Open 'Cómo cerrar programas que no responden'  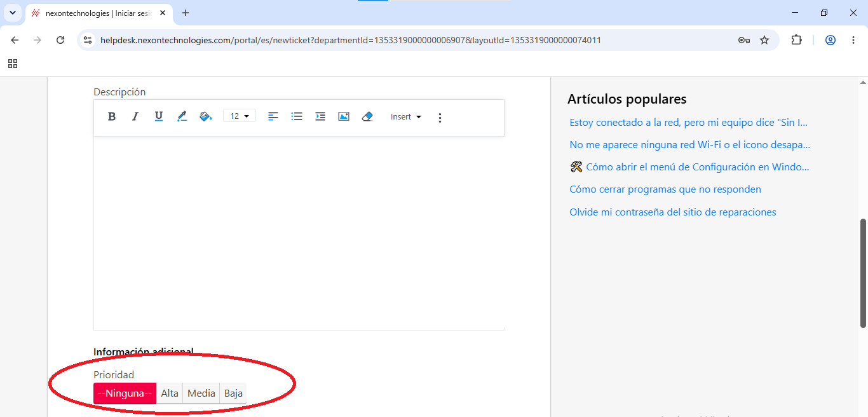click(x=665, y=189)
